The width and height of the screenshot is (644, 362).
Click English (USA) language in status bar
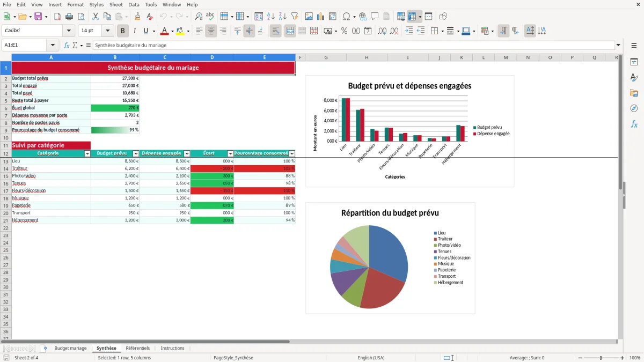click(x=371, y=358)
